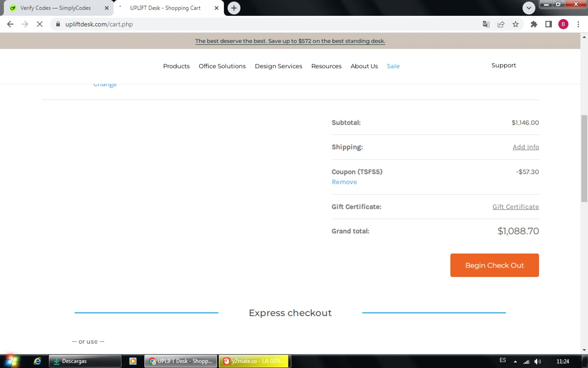This screenshot has width=588, height=368.
Task: Click the scrollbar down arrow
Action: pyautogui.click(x=584, y=350)
